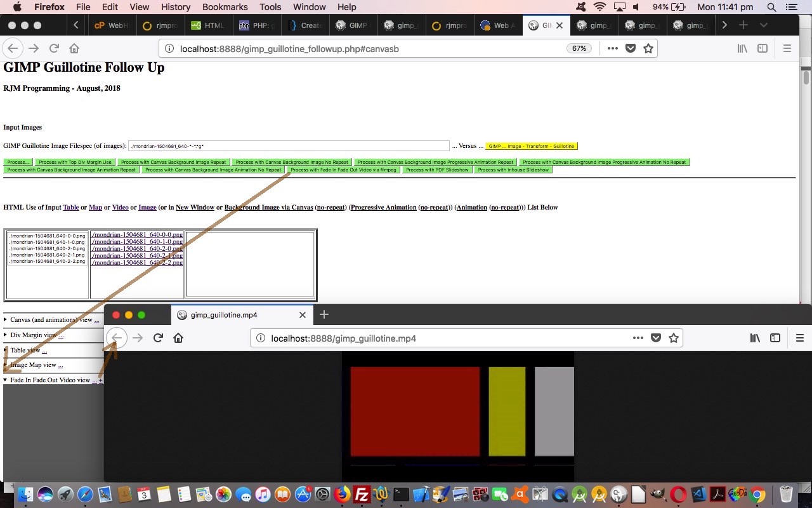The image size is (812, 508).
Task: Open FileZilla from the Dock
Action: point(362,494)
